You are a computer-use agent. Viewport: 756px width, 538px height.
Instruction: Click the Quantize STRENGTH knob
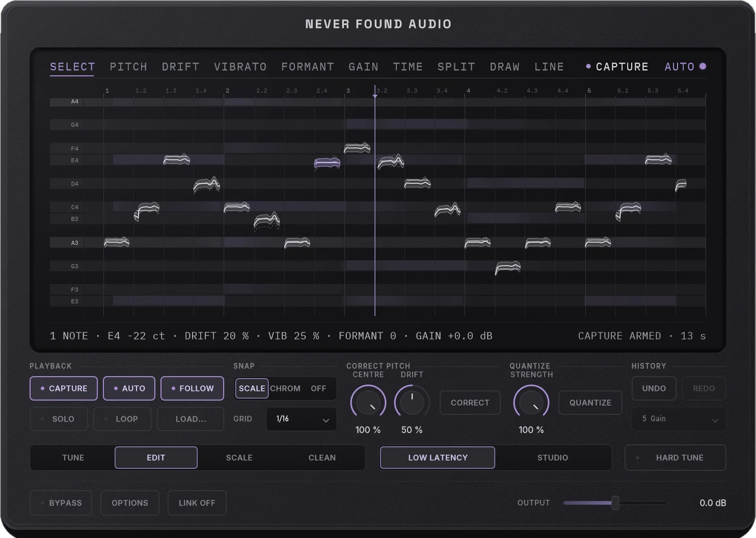click(531, 403)
